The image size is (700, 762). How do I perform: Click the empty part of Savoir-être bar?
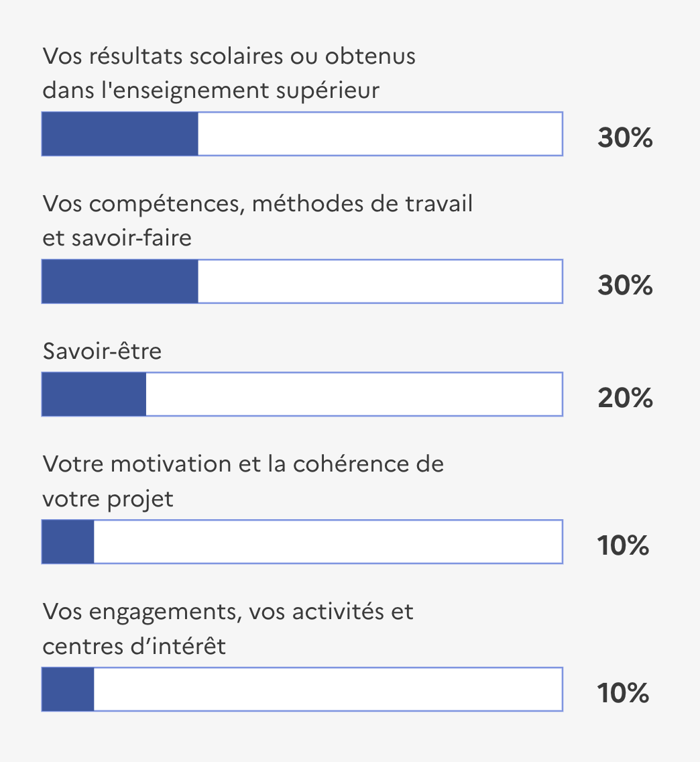355,394
